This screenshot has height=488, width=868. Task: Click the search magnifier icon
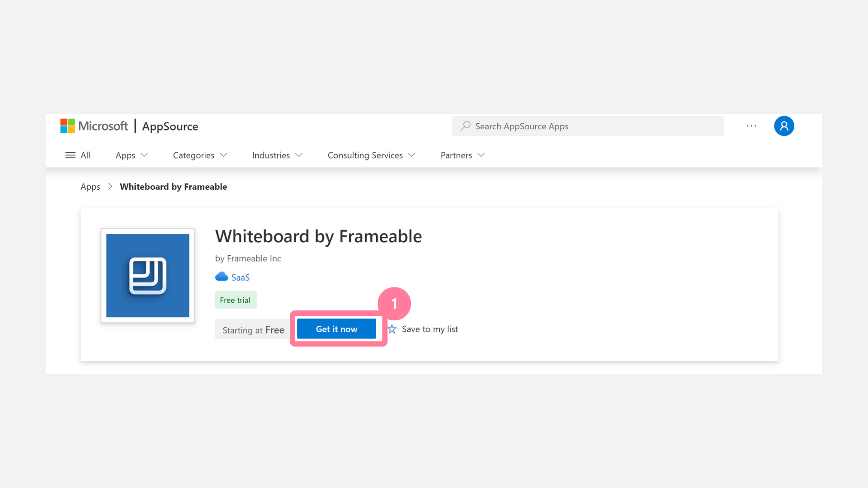point(465,126)
